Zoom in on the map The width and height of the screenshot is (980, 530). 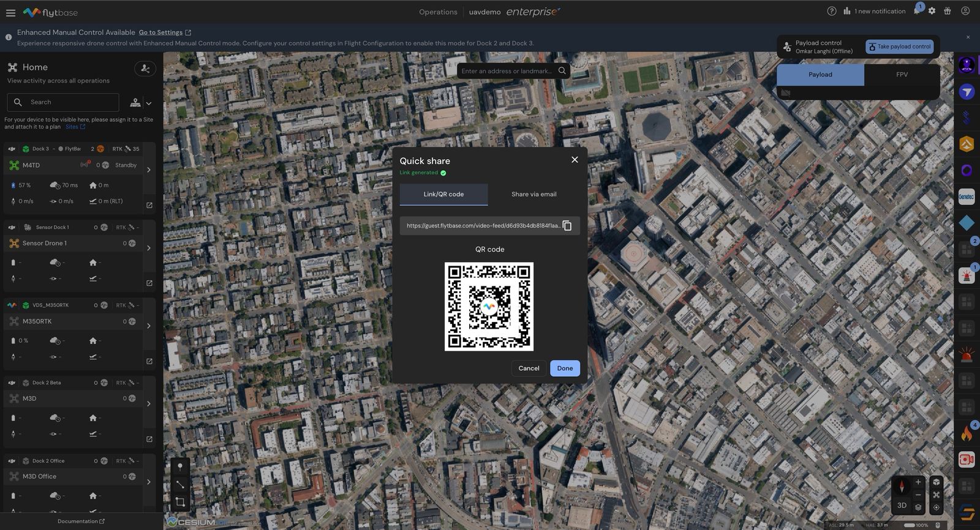(918, 482)
